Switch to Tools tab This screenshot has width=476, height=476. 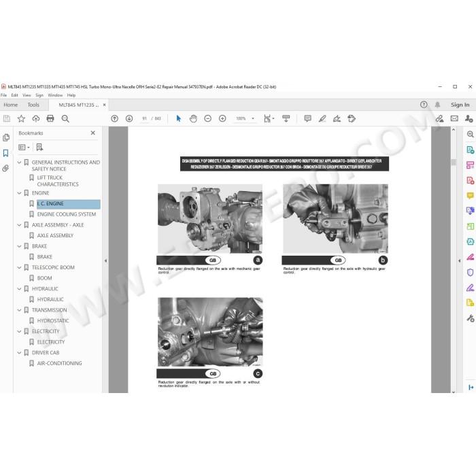click(33, 105)
